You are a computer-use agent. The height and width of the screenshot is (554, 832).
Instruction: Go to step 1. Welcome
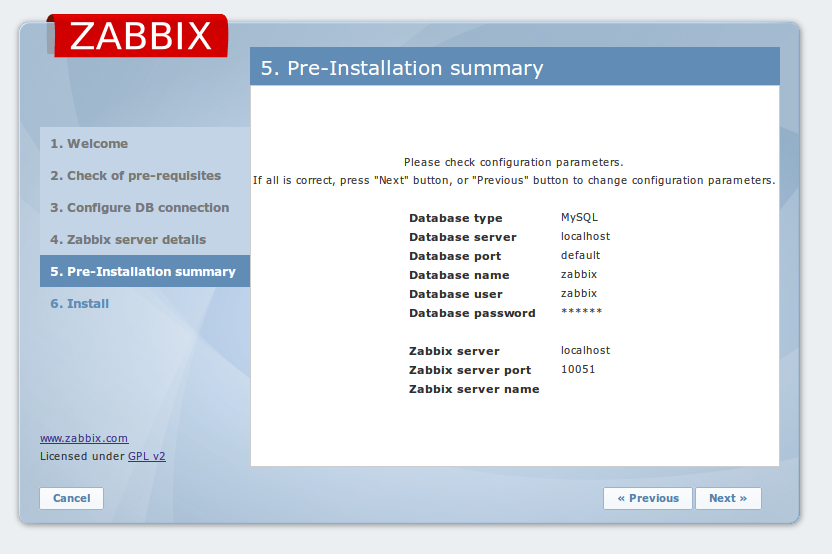click(x=89, y=144)
